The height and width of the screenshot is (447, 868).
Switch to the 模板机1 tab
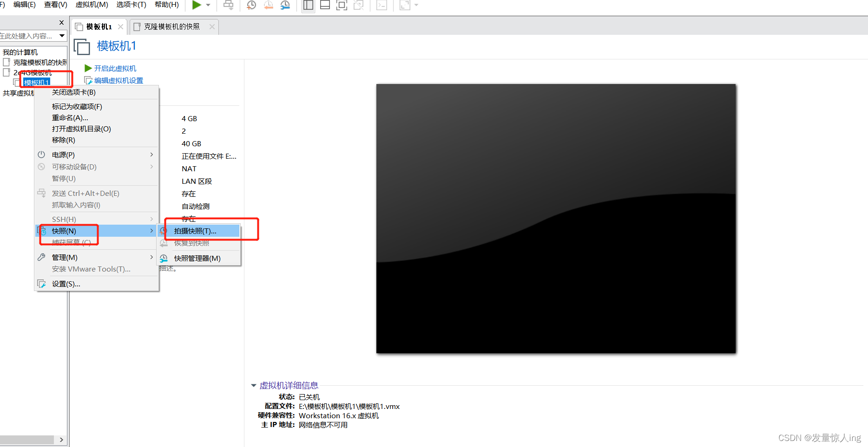pos(99,26)
